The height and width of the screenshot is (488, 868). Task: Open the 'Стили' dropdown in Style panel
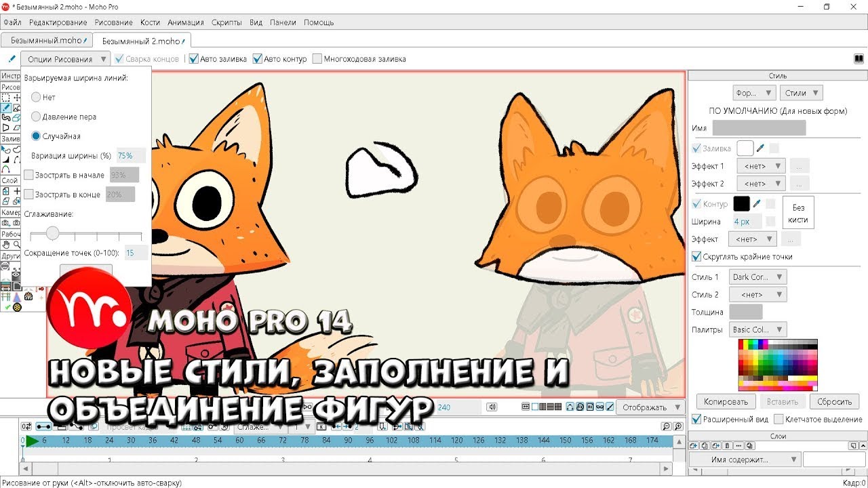click(x=801, y=93)
